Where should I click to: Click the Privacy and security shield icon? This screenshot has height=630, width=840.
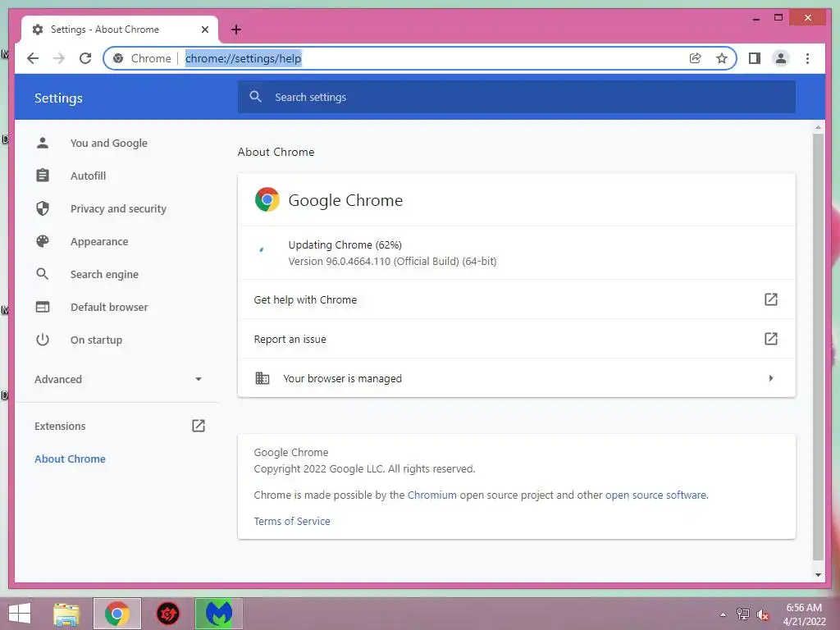[43, 208]
